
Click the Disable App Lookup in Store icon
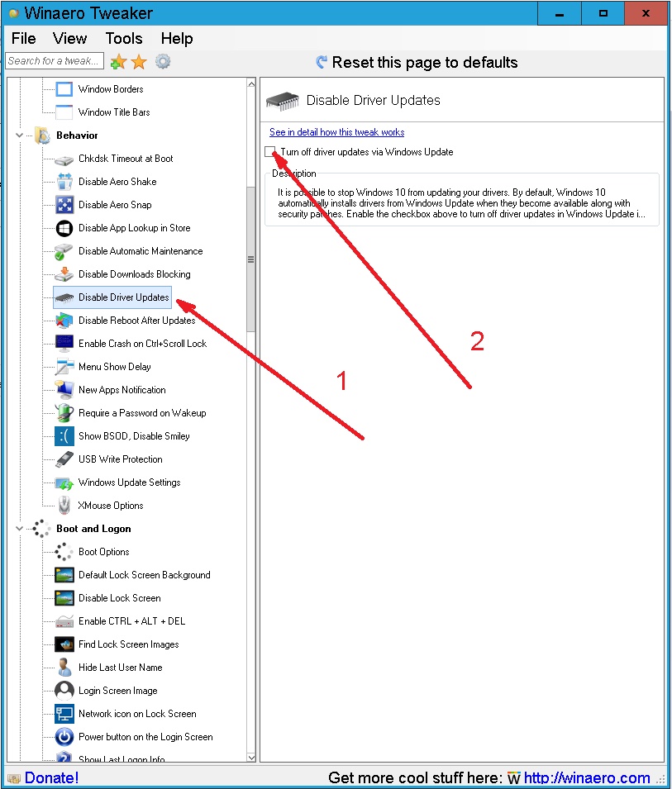[x=64, y=228]
